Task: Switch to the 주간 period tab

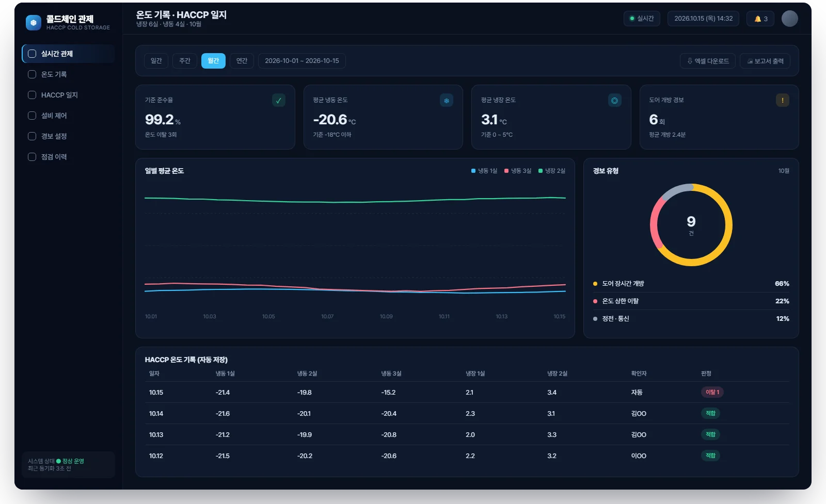Action: pos(185,61)
